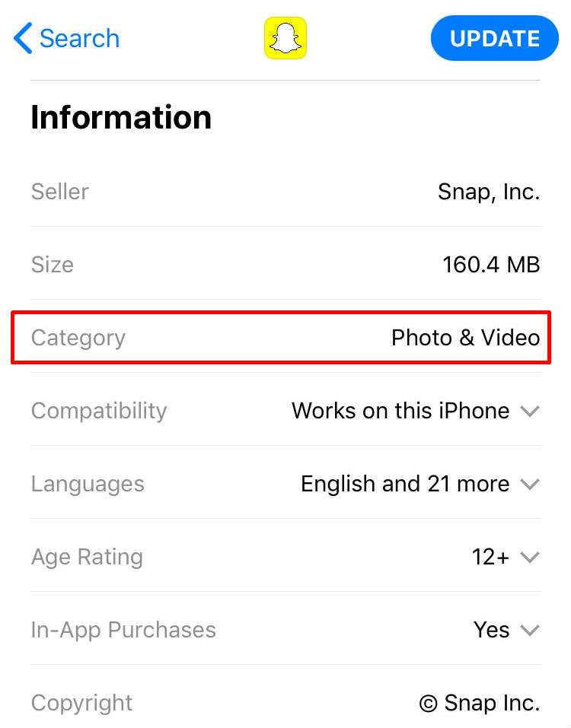
Task: Tap the Information section heading
Action: (x=121, y=118)
